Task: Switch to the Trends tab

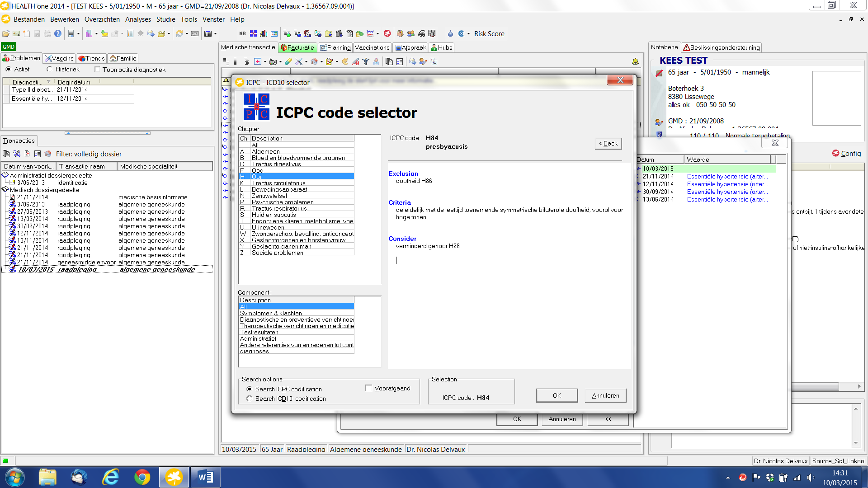Action: click(x=92, y=58)
